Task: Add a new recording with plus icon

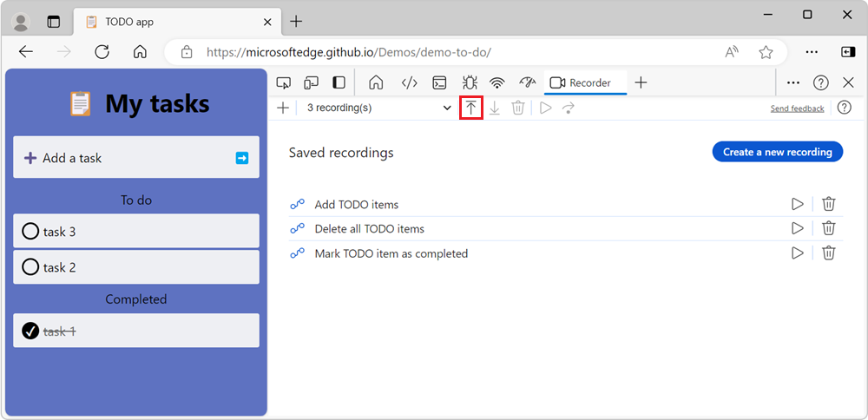Action: tap(283, 108)
